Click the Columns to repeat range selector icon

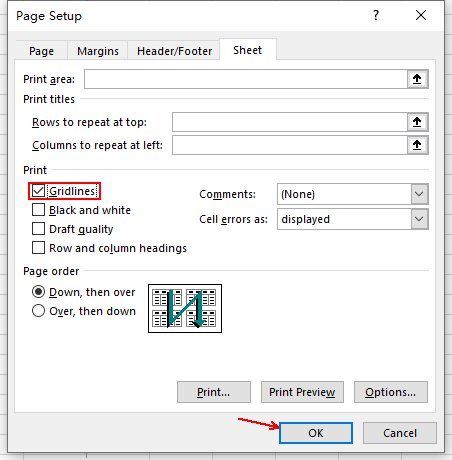tap(417, 145)
